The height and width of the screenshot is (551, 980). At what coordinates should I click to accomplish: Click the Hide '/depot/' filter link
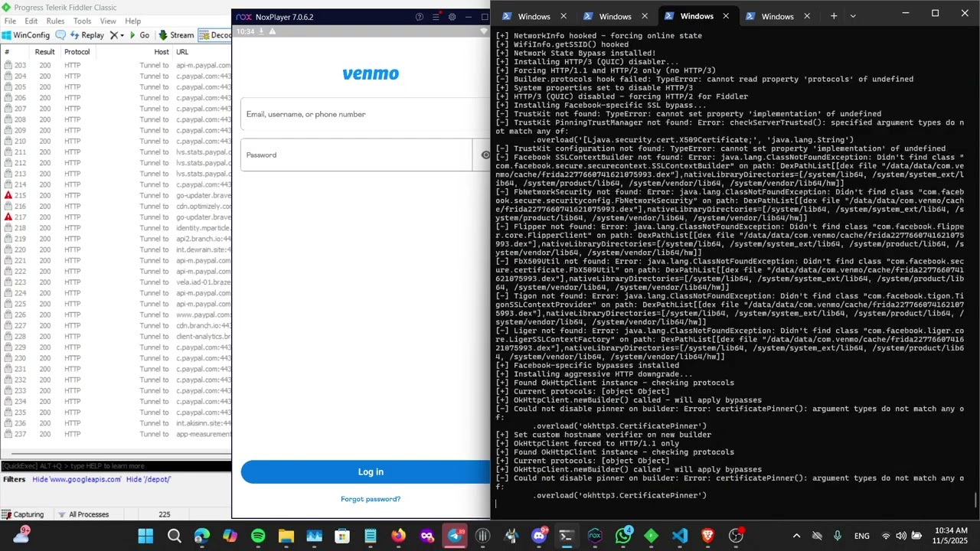(x=148, y=480)
